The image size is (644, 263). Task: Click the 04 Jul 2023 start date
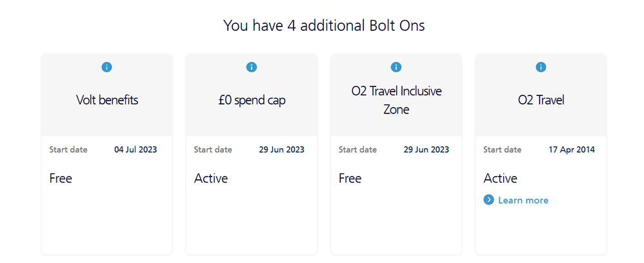tap(136, 150)
